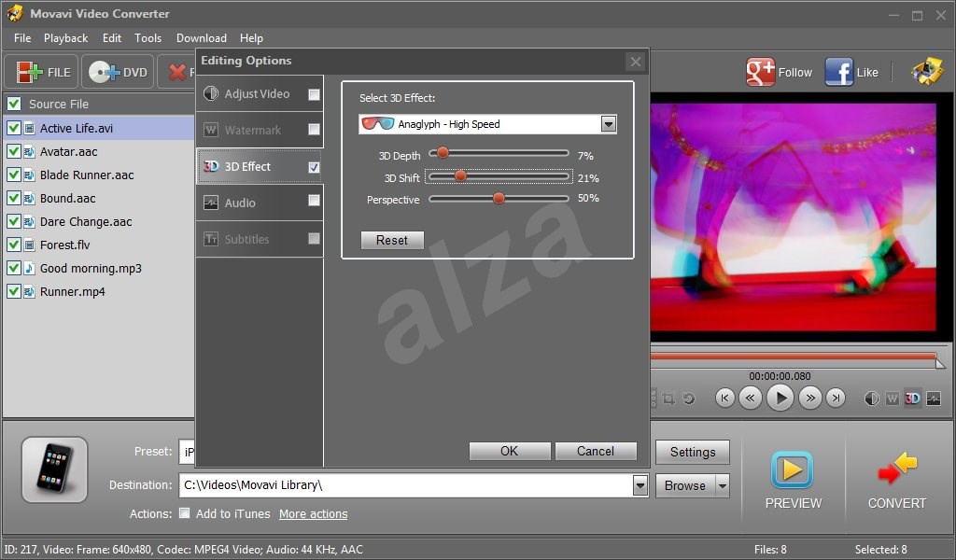Click the rotate icon under preview

tap(689, 399)
